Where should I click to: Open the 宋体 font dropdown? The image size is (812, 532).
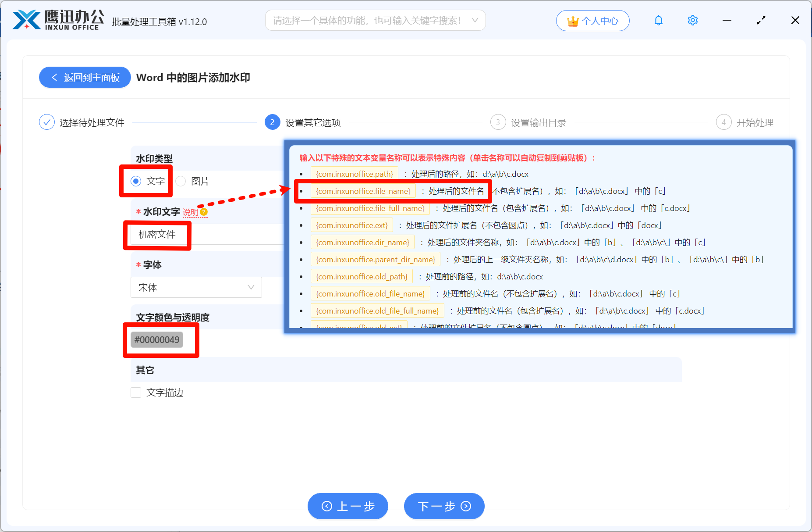(196, 287)
